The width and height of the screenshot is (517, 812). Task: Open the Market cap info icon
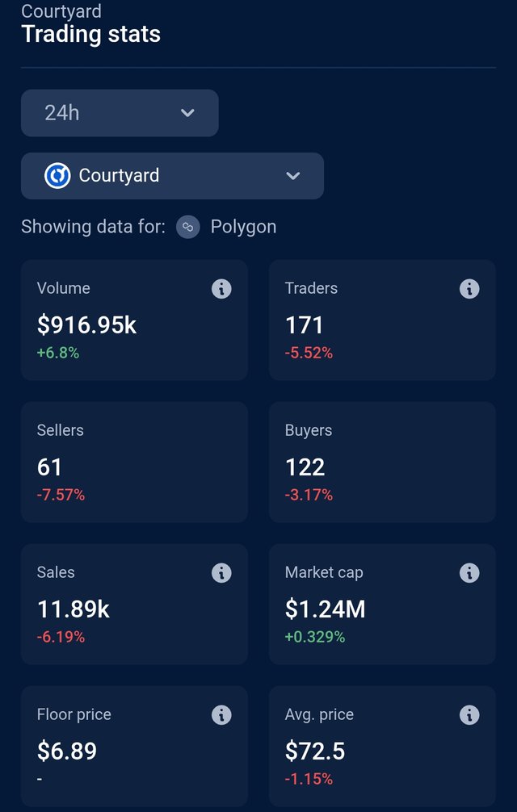click(469, 573)
